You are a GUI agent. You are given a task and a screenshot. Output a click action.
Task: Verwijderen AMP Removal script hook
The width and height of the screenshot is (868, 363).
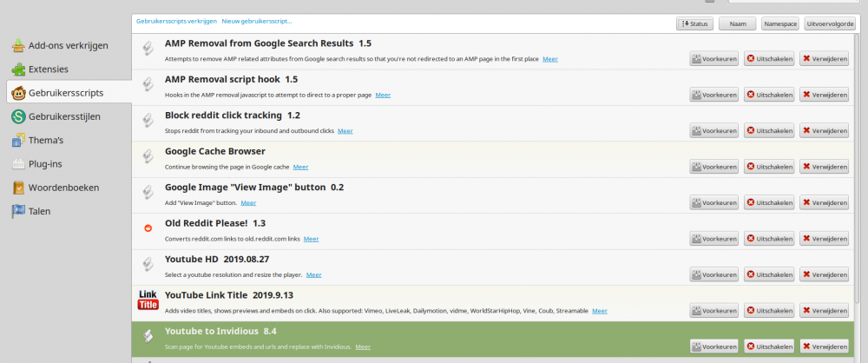click(x=825, y=95)
